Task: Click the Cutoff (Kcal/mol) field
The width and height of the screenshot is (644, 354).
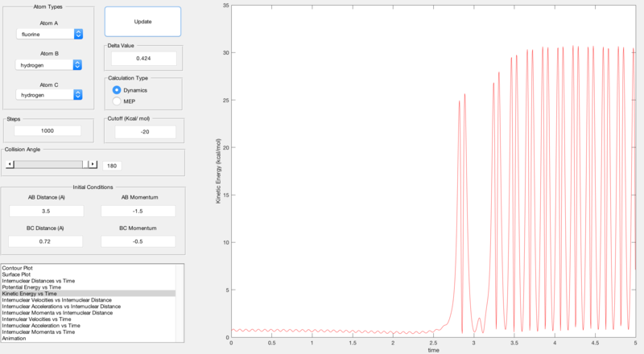Action: tap(145, 132)
